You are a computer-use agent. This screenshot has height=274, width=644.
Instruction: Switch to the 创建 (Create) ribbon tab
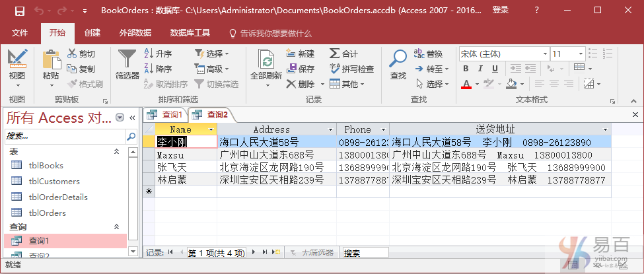pos(92,33)
